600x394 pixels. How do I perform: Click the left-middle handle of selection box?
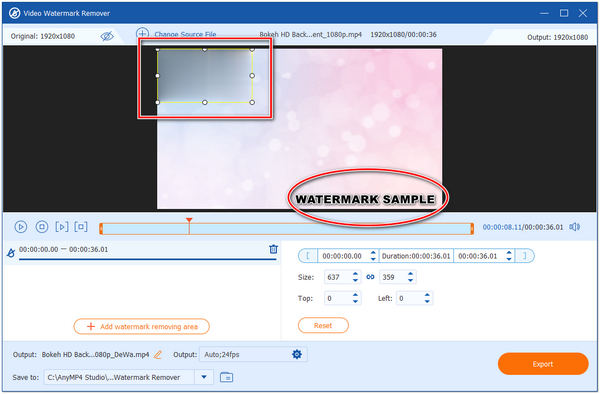click(x=157, y=76)
